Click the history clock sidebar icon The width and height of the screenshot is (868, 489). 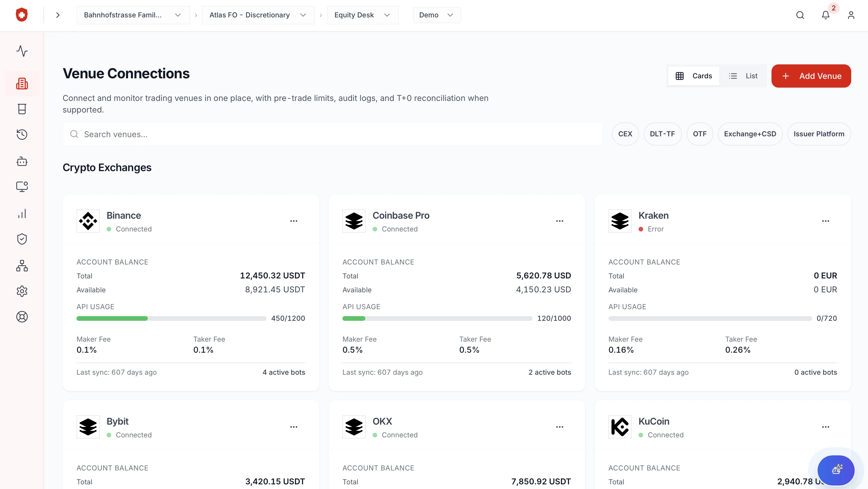[22, 134]
